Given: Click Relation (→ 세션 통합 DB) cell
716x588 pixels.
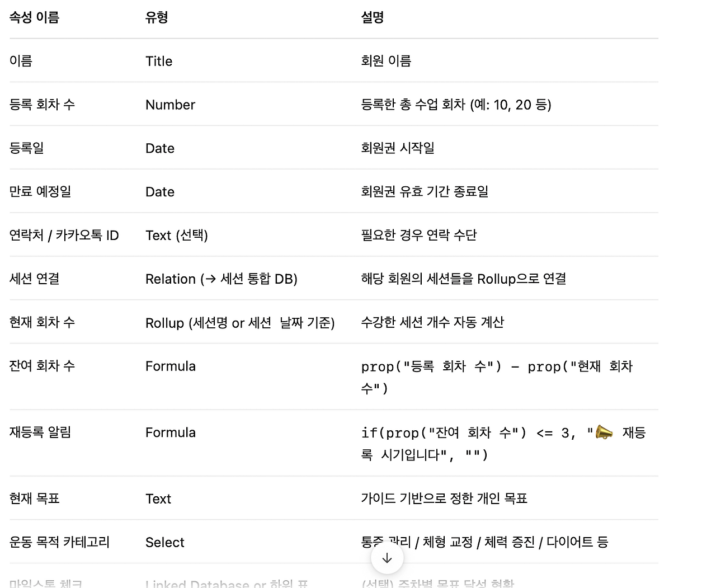Looking at the screenshot, I should tap(222, 279).
